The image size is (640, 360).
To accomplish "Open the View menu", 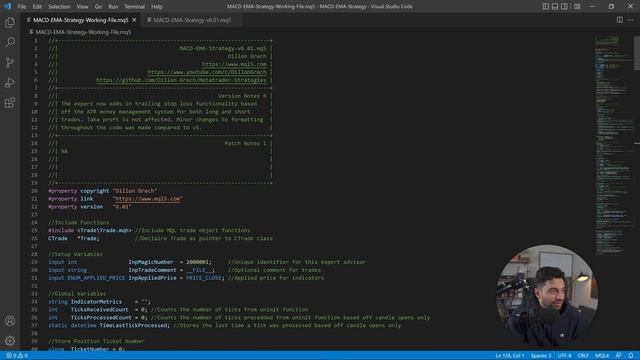I will (x=82, y=7).
